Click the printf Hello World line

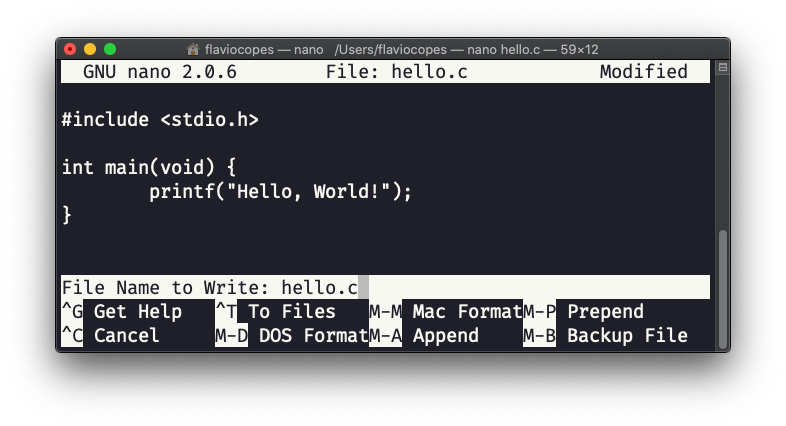point(280,191)
